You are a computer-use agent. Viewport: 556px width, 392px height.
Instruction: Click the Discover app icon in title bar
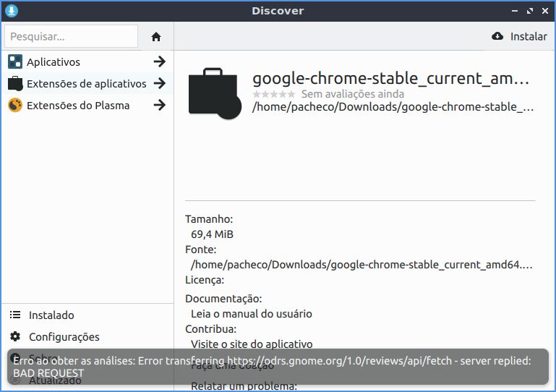(12, 11)
